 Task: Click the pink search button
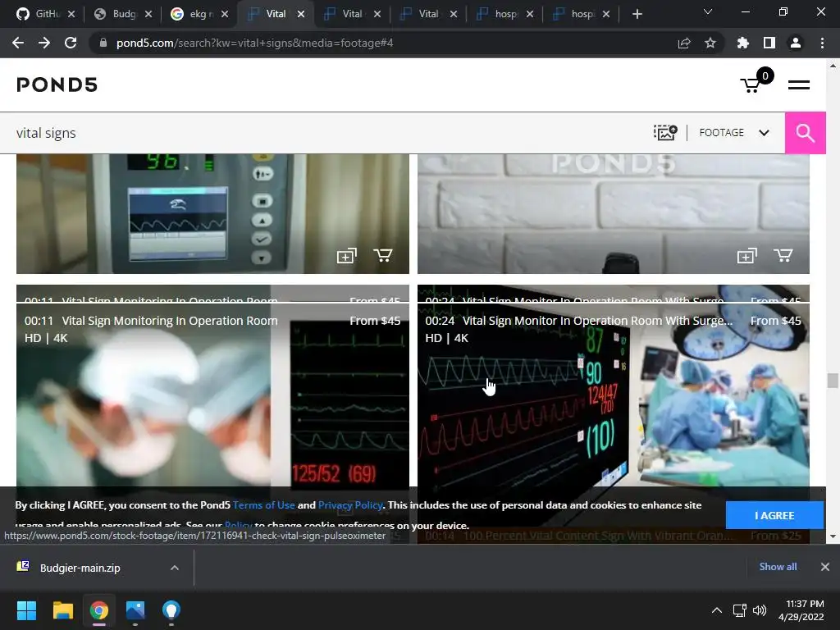point(805,133)
